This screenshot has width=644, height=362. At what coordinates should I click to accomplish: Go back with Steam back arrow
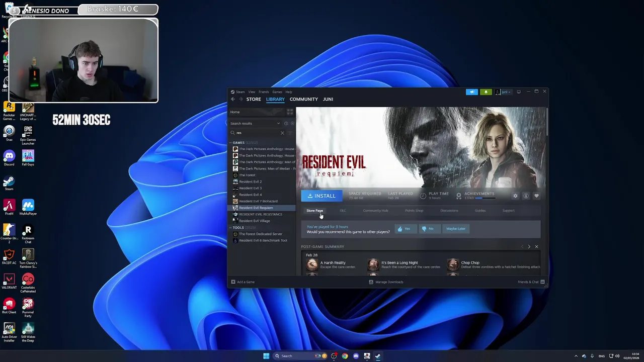point(232,100)
